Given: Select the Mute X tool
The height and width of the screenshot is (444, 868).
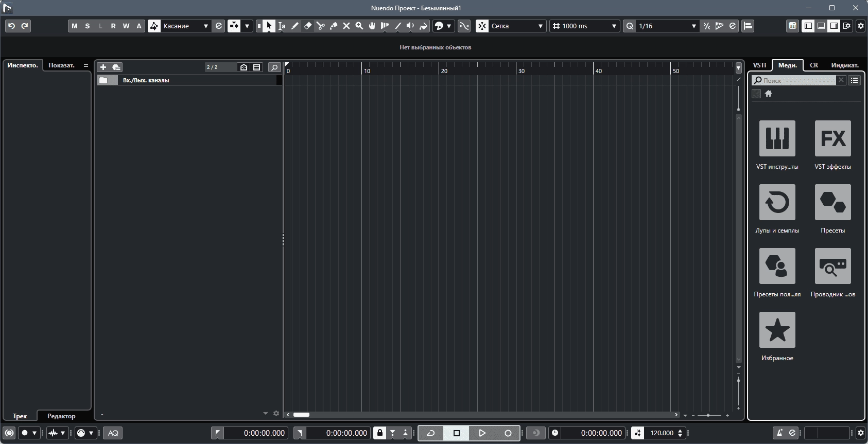Looking at the screenshot, I should pos(346,26).
